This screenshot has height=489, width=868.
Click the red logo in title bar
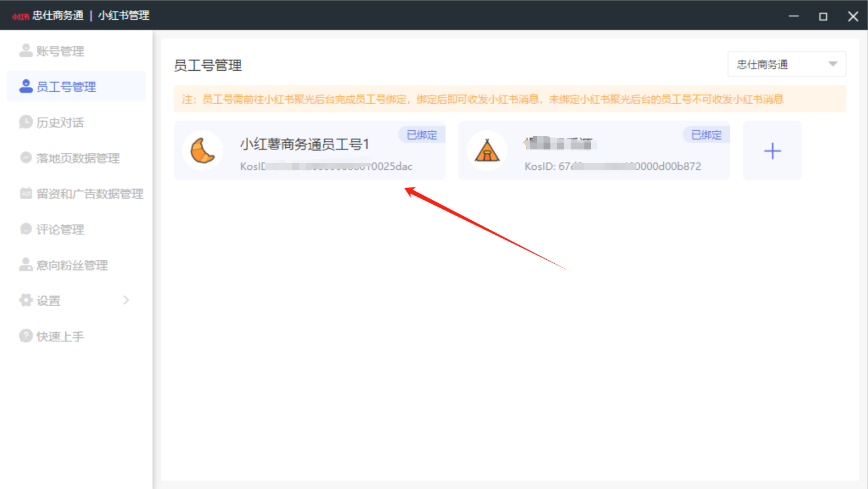(20, 16)
